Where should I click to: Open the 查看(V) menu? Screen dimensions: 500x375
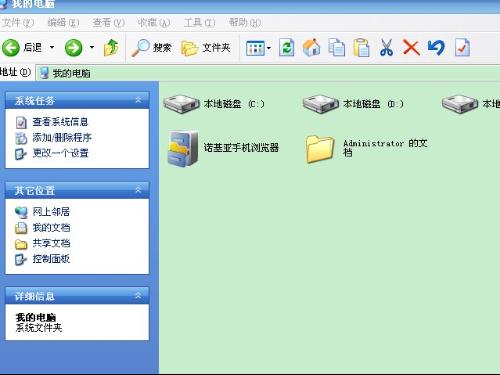pos(109,23)
